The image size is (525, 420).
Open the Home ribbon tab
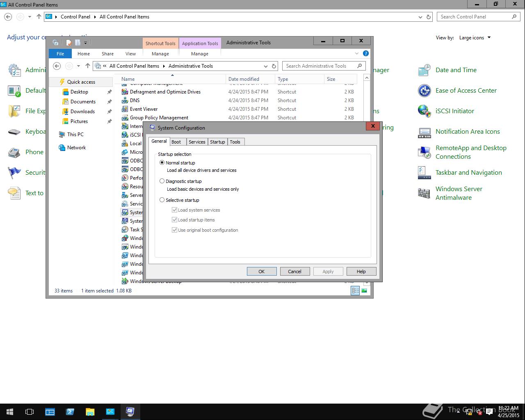84,54
